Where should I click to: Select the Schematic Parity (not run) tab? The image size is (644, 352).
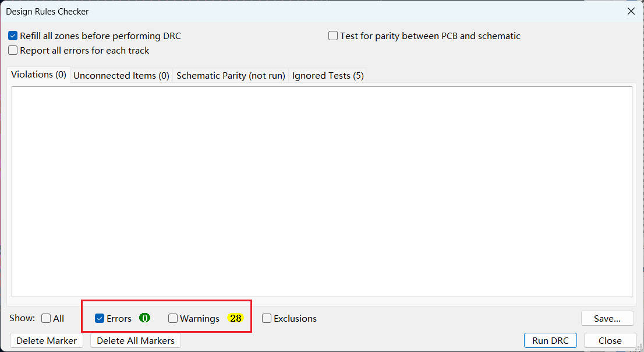point(231,76)
